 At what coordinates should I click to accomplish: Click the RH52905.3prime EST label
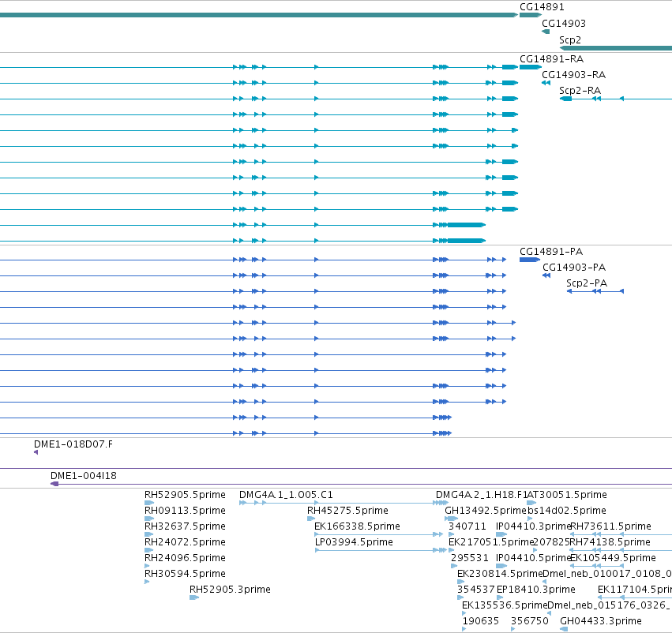(x=230, y=590)
